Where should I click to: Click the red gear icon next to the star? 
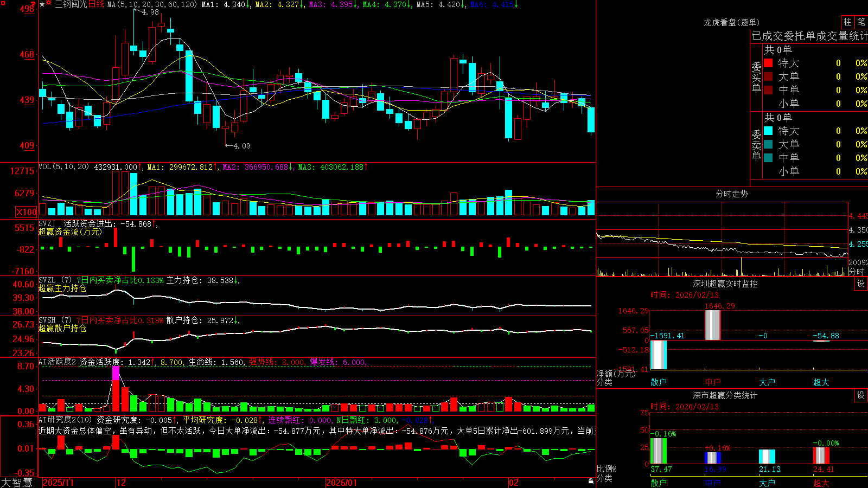tap(49, 4)
